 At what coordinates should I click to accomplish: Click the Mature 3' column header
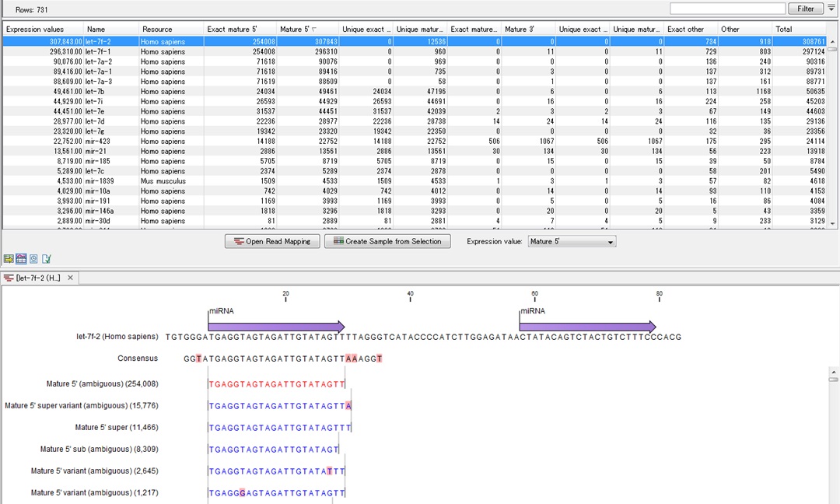[527, 29]
